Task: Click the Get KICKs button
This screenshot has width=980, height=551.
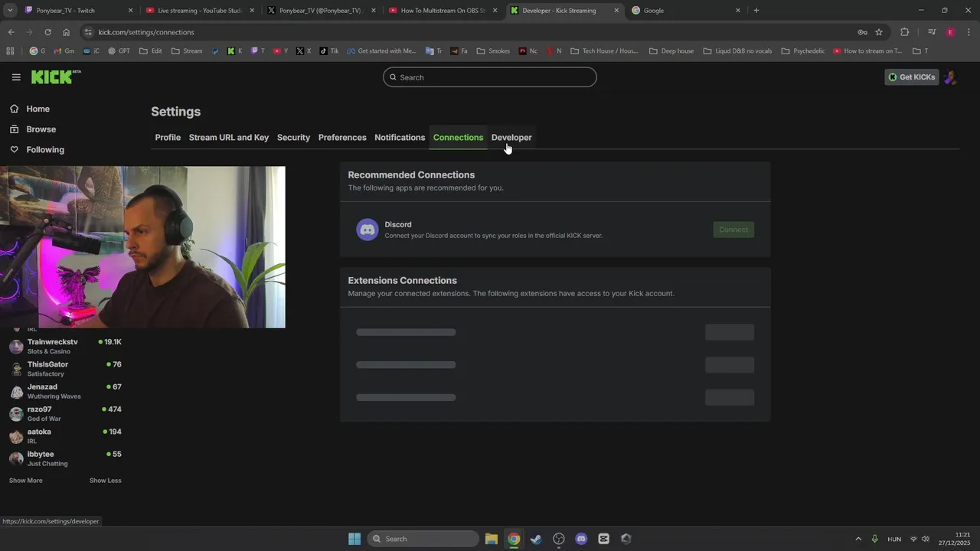Action: (x=911, y=77)
